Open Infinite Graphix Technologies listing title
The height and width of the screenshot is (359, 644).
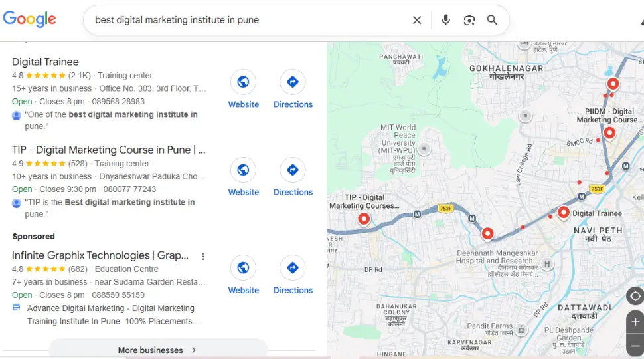100,255
